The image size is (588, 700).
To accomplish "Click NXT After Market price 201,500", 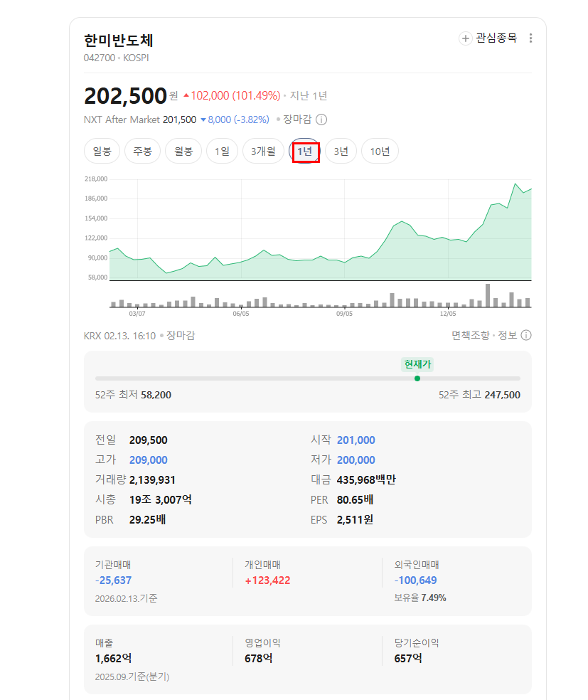I will pos(179,120).
